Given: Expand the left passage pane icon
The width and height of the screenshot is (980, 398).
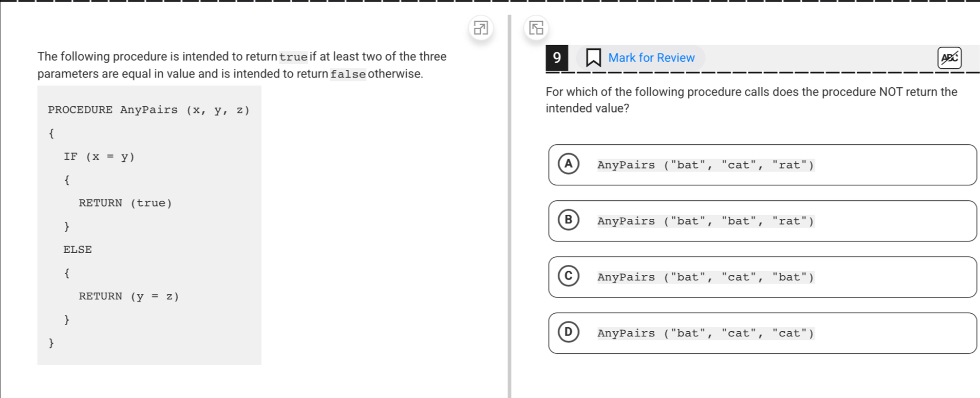Looking at the screenshot, I should (481, 28).
